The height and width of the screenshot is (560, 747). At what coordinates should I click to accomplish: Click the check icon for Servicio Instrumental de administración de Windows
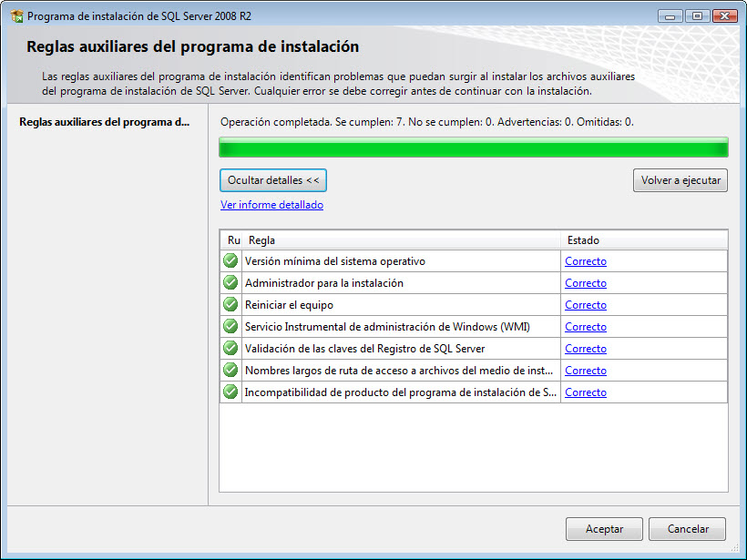(x=230, y=327)
